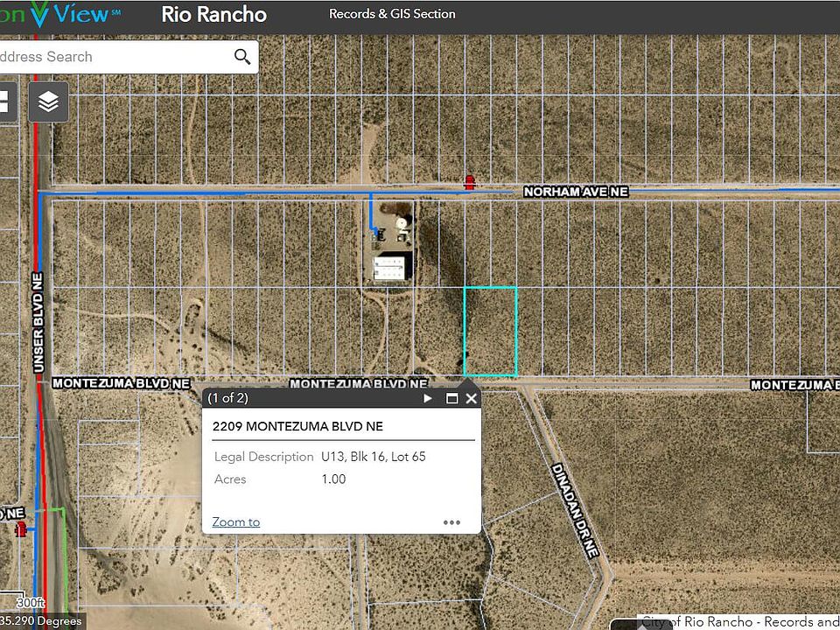Open the basemap gallery button at left edge
This screenshot has width=840, height=630.
pyautogui.click(x=4, y=102)
